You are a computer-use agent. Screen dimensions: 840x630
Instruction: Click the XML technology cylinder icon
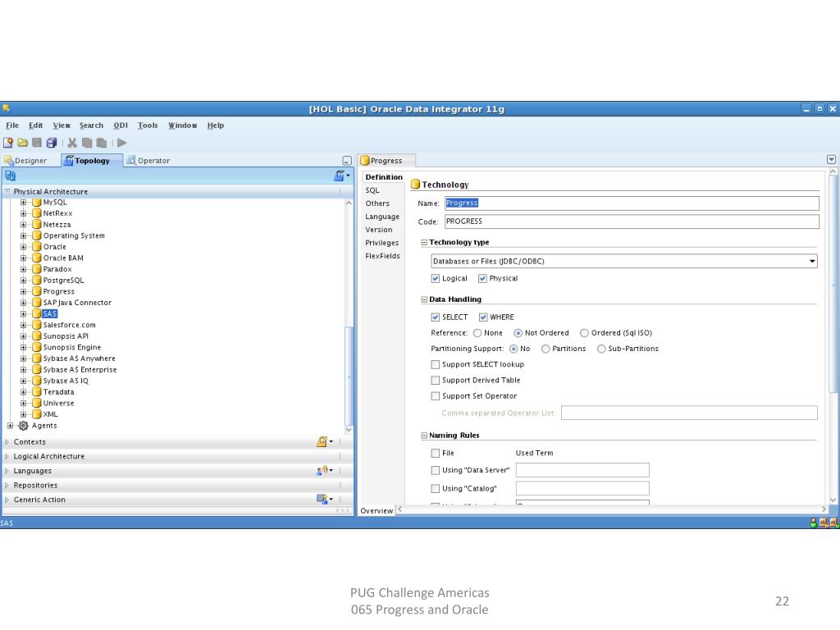pyautogui.click(x=36, y=414)
